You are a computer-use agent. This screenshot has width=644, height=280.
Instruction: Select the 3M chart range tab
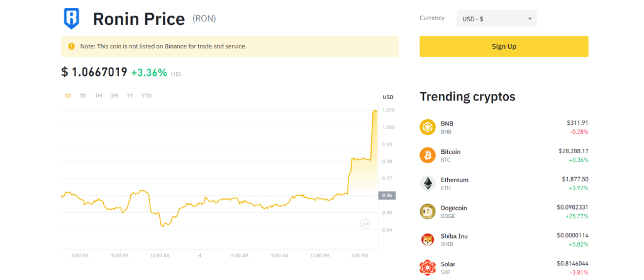tap(114, 96)
